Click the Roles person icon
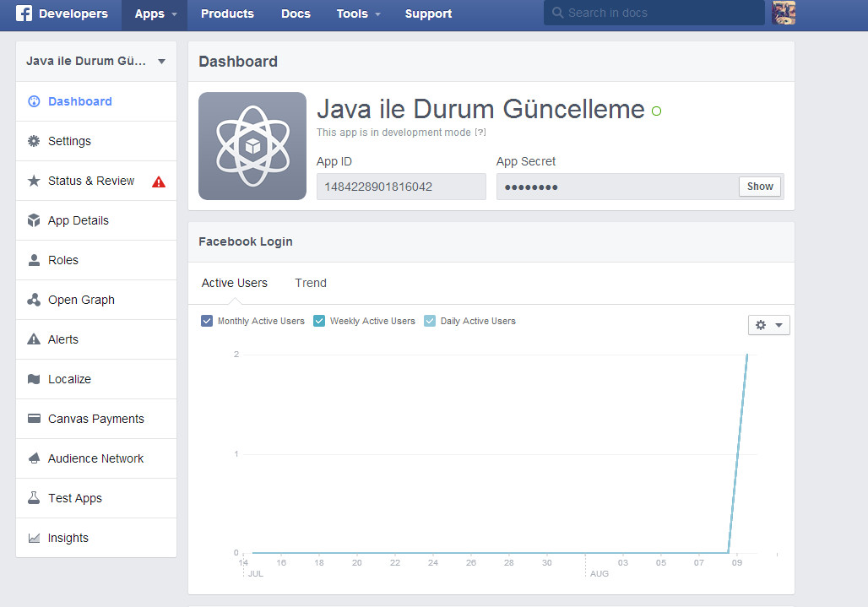The image size is (868, 607). [34, 260]
